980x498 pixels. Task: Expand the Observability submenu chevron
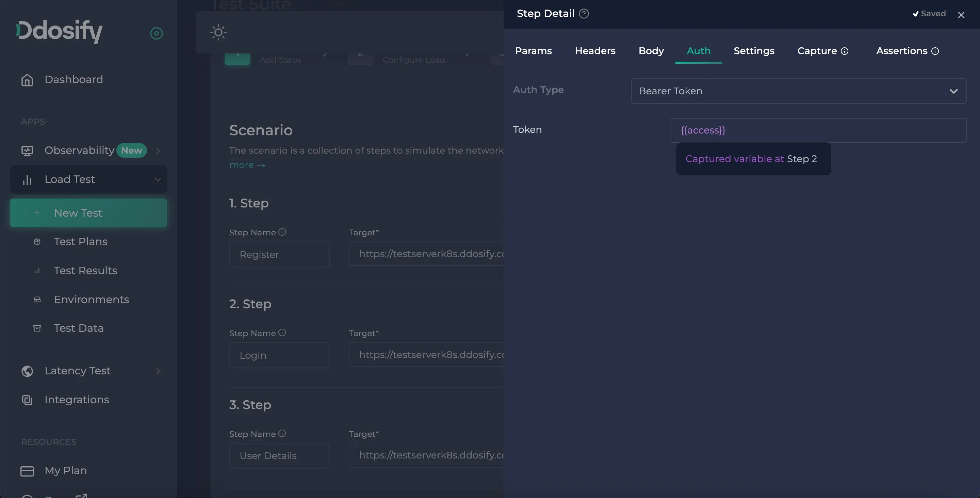(x=158, y=151)
